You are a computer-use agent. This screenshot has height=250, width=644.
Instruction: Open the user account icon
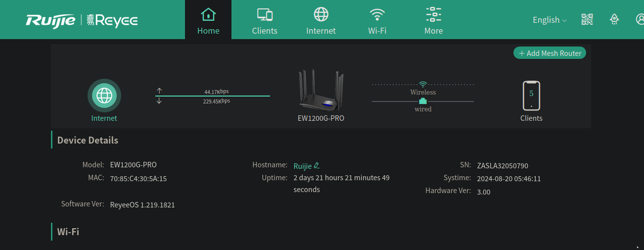coord(640,19)
